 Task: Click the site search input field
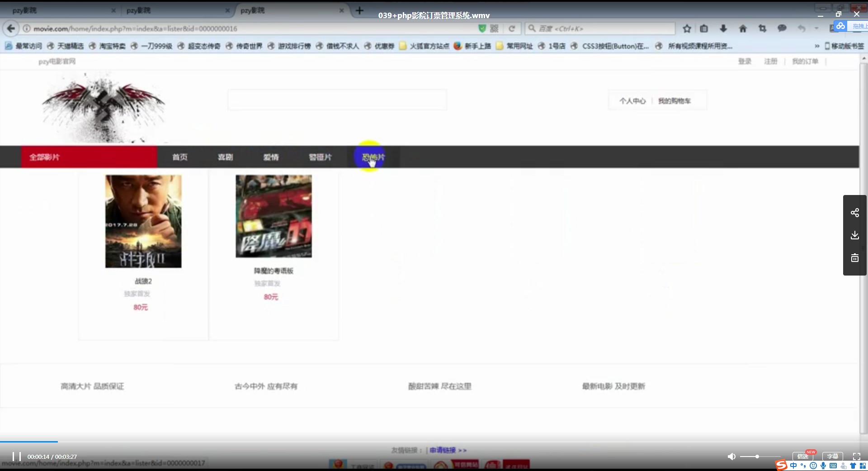click(337, 100)
